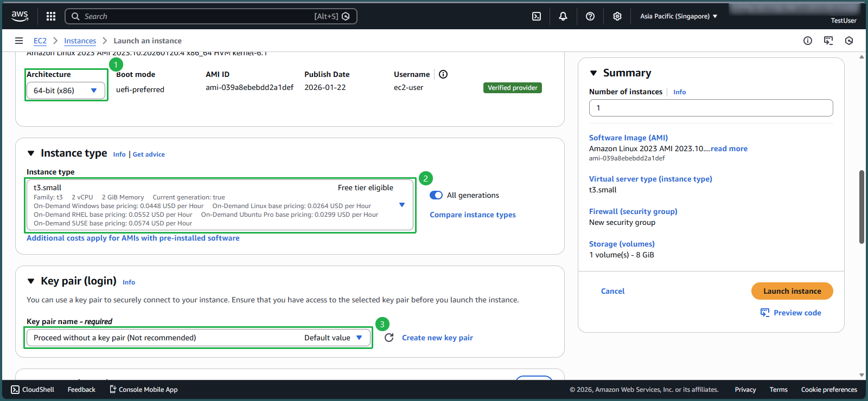Click the Console Mobile App phone icon

click(113, 389)
